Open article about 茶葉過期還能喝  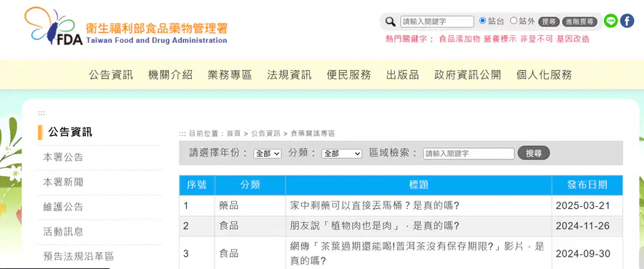click(x=417, y=253)
